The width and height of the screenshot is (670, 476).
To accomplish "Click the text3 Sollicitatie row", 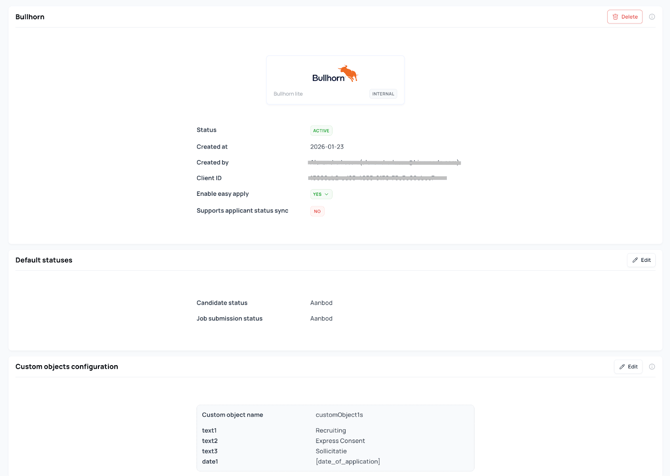I will (331, 451).
